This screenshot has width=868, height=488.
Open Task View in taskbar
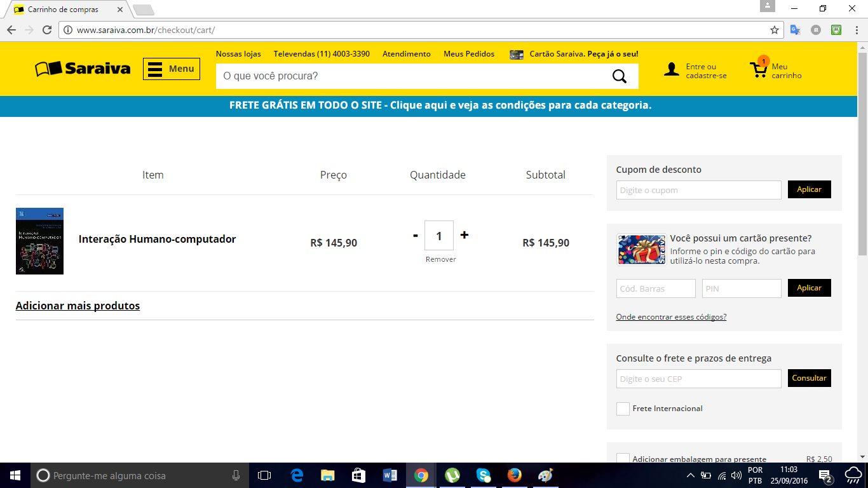click(x=264, y=475)
